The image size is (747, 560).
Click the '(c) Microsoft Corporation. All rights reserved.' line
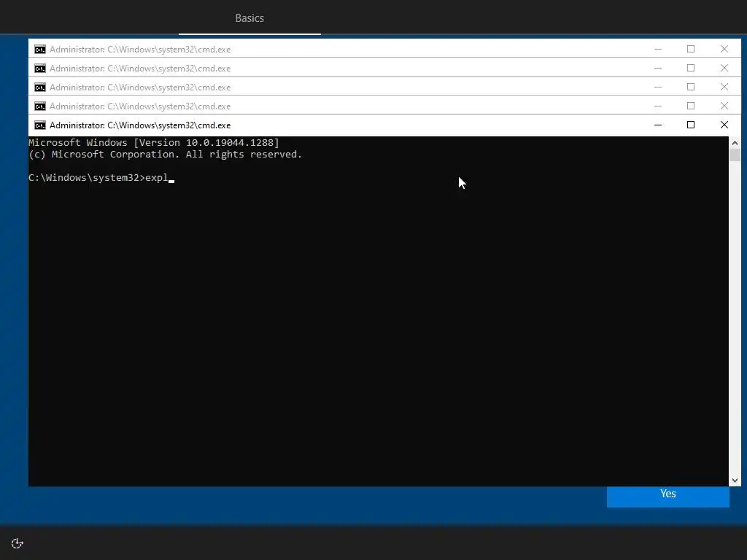(x=166, y=155)
